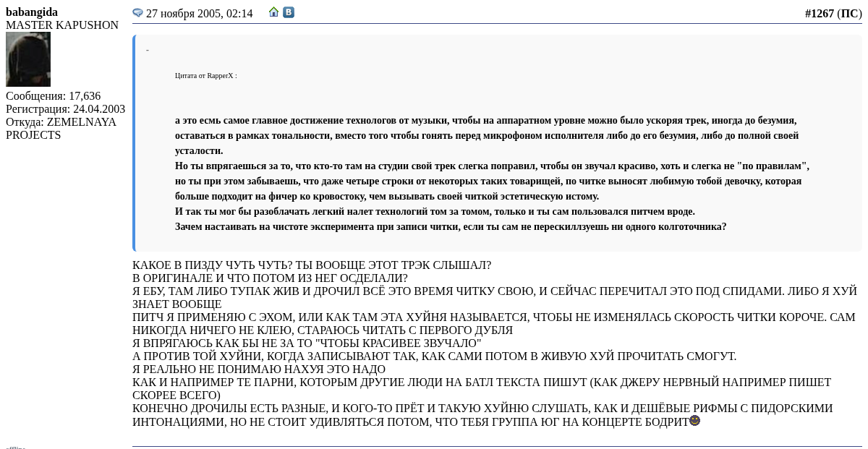Click the "Цитата от RapperX" quote header
This screenshot has height=449, width=868.
[205, 76]
